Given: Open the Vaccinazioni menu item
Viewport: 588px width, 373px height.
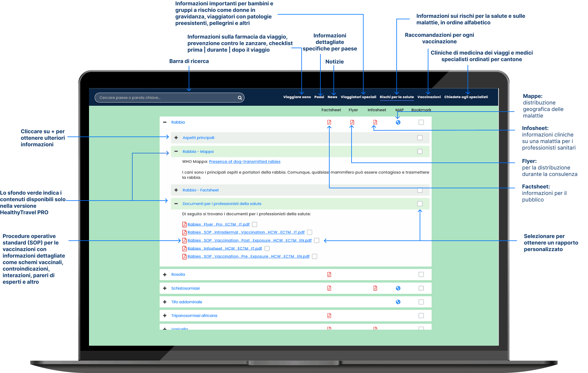Looking at the screenshot, I should coord(429,97).
